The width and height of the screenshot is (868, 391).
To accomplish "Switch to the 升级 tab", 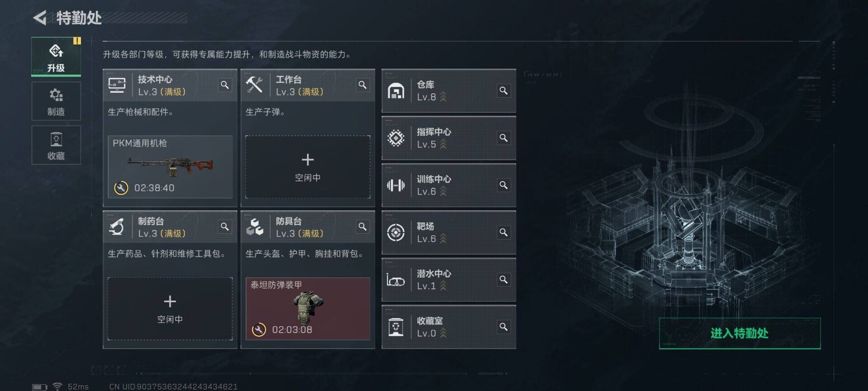I will click(x=56, y=57).
